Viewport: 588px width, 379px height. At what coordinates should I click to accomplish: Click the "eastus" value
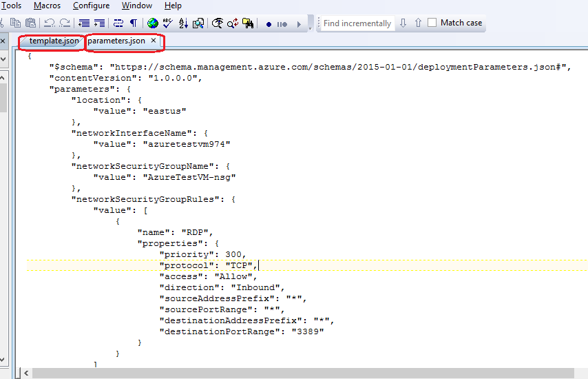[x=165, y=111]
